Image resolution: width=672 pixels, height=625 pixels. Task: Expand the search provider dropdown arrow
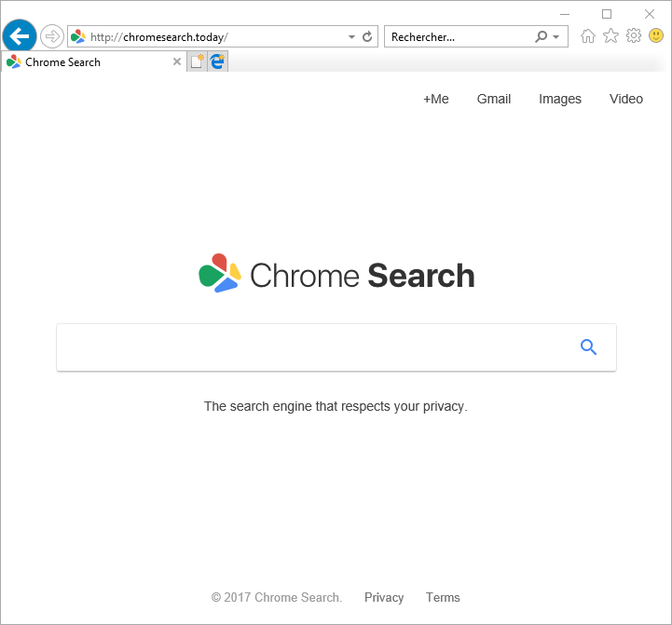(556, 37)
